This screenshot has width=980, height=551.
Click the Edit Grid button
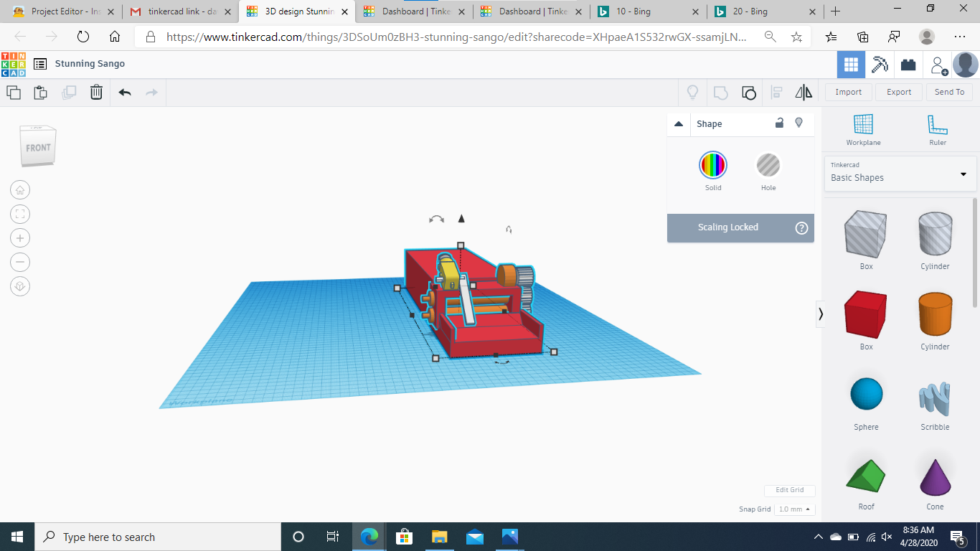click(x=789, y=490)
